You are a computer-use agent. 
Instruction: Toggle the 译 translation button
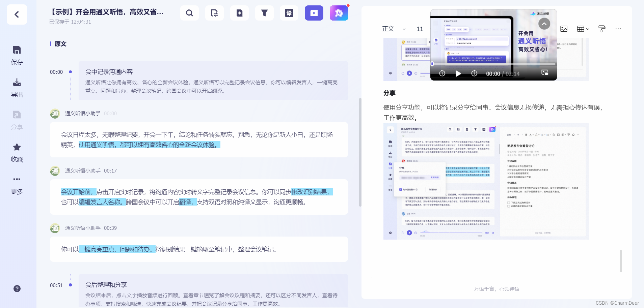[x=289, y=13]
